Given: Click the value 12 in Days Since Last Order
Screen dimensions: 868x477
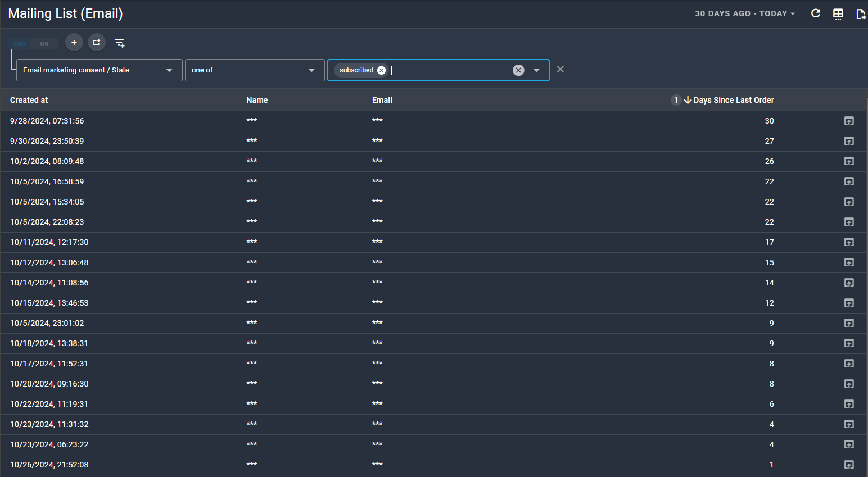Looking at the screenshot, I should pyautogui.click(x=769, y=303).
